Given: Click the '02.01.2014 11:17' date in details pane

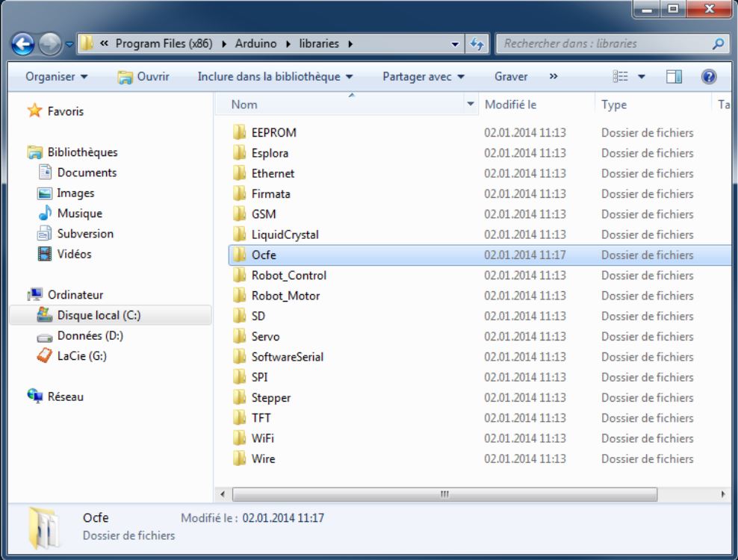Looking at the screenshot, I should point(283,518).
